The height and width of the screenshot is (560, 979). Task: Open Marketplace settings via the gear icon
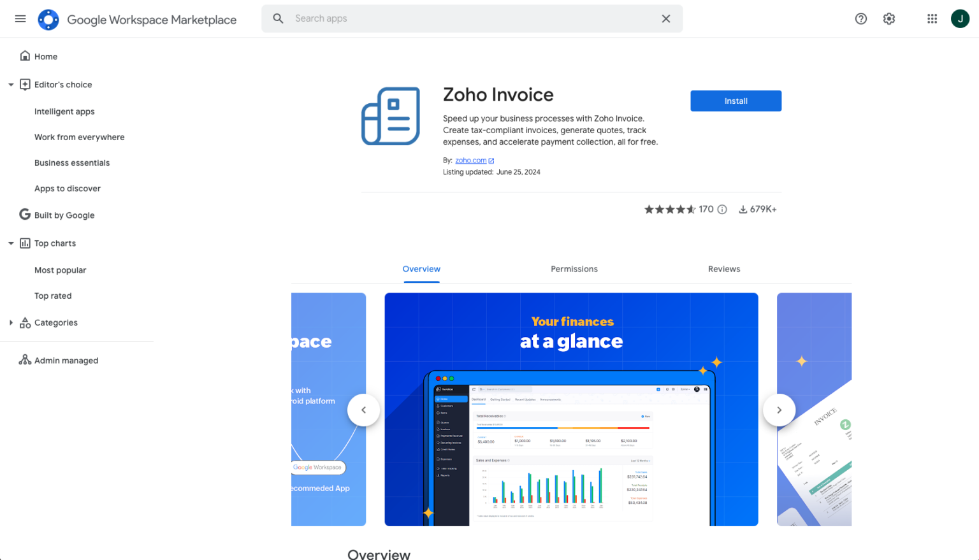[x=888, y=18]
